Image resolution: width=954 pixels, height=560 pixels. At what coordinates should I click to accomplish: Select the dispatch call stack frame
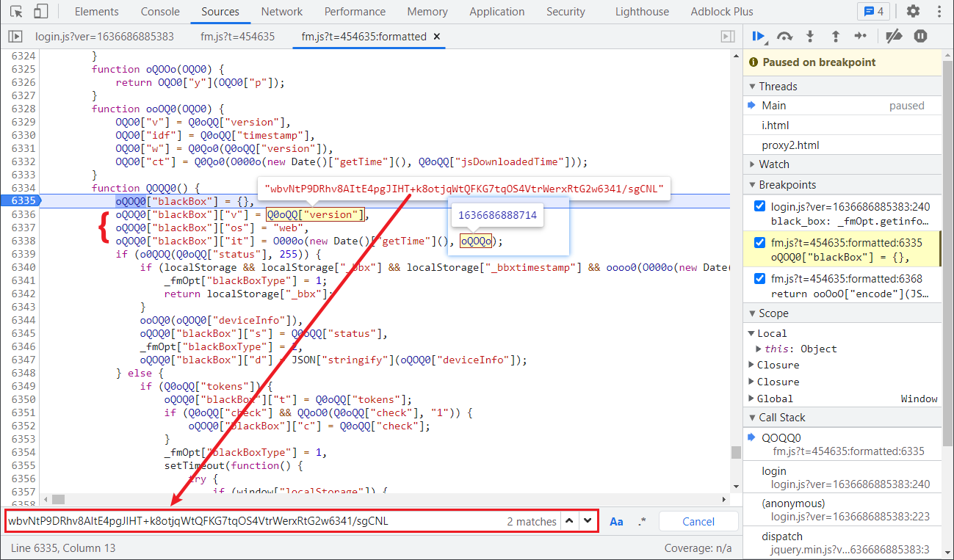coord(842,542)
